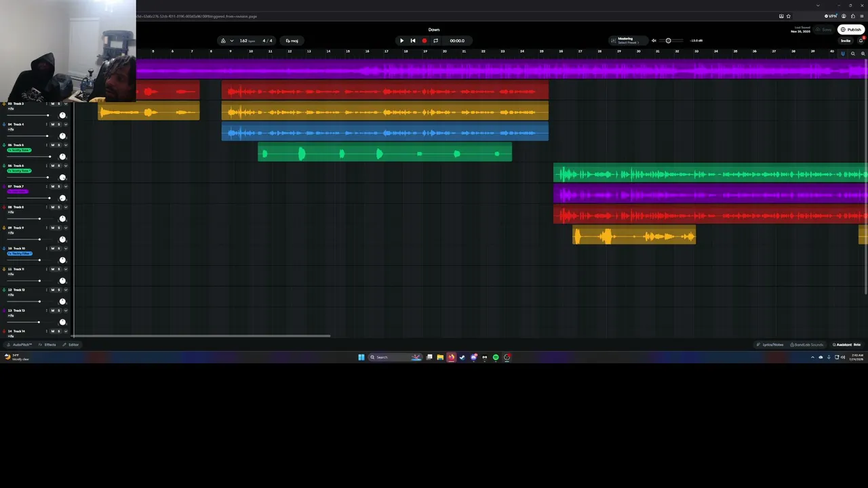Mute Track 7
This screenshot has width=868, height=488.
pyautogui.click(x=53, y=186)
